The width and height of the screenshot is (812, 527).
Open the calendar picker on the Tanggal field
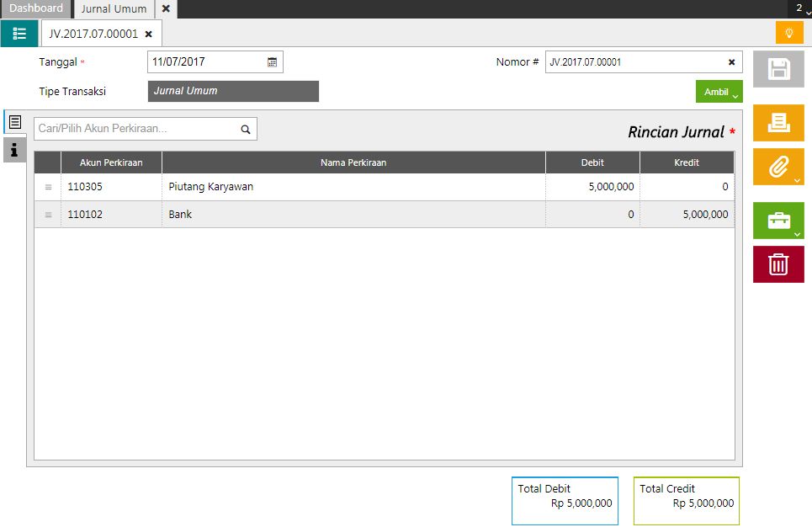pos(273,61)
